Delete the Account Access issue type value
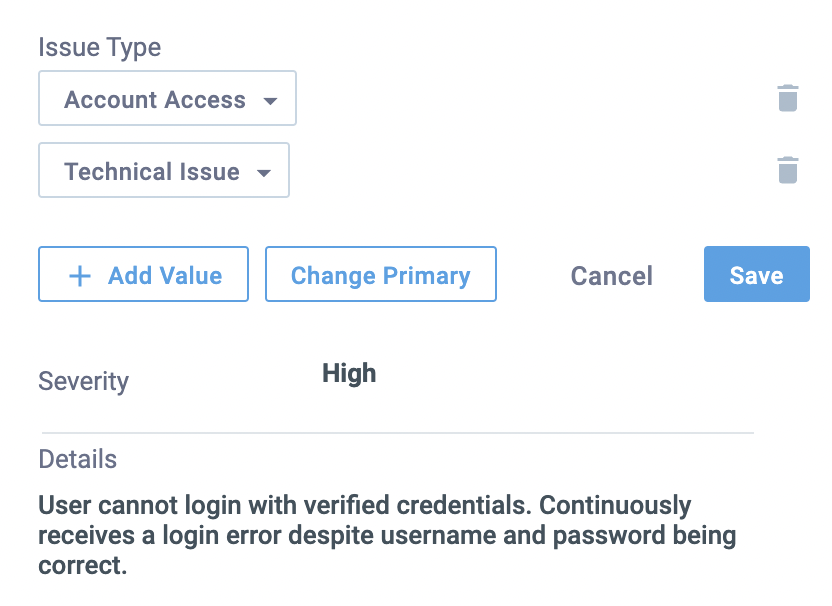Viewport: 832px width, 606px height. coord(787,98)
